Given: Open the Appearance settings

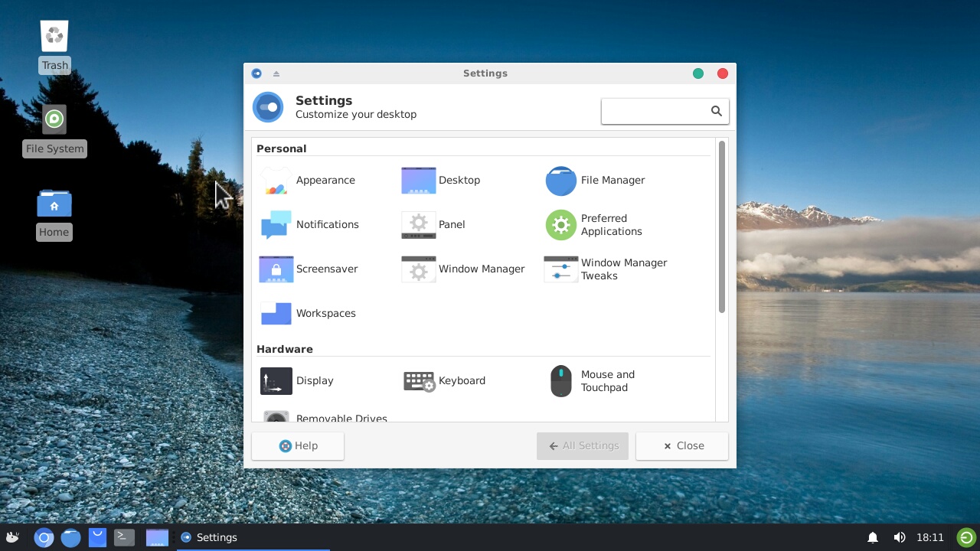Looking at the screenshot, I should (307, 181).
